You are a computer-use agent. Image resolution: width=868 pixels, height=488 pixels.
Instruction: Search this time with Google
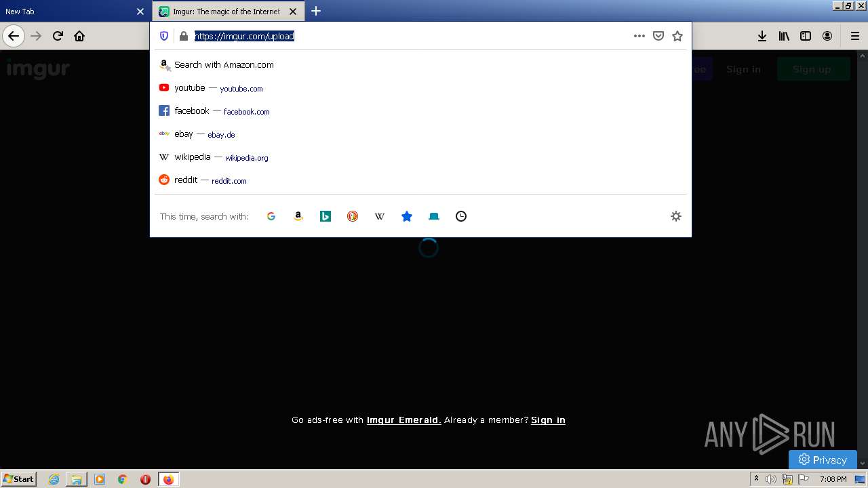coord(271,216)
